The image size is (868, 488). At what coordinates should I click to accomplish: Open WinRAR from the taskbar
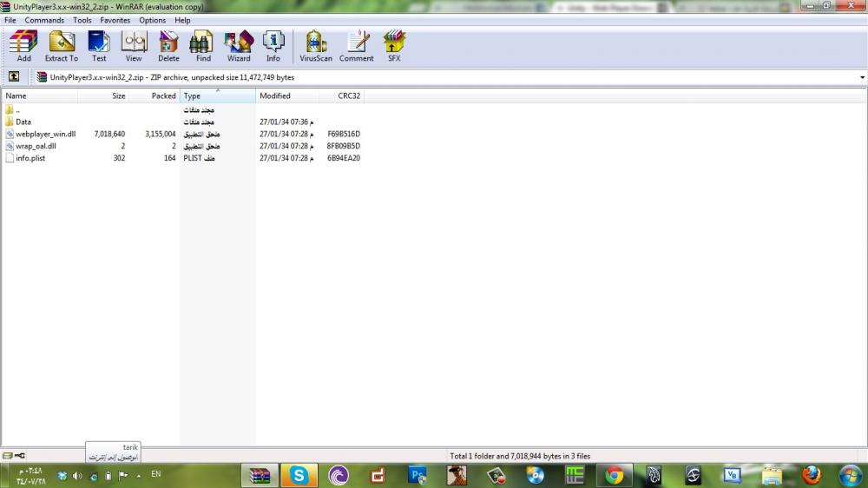pos(260,475)
